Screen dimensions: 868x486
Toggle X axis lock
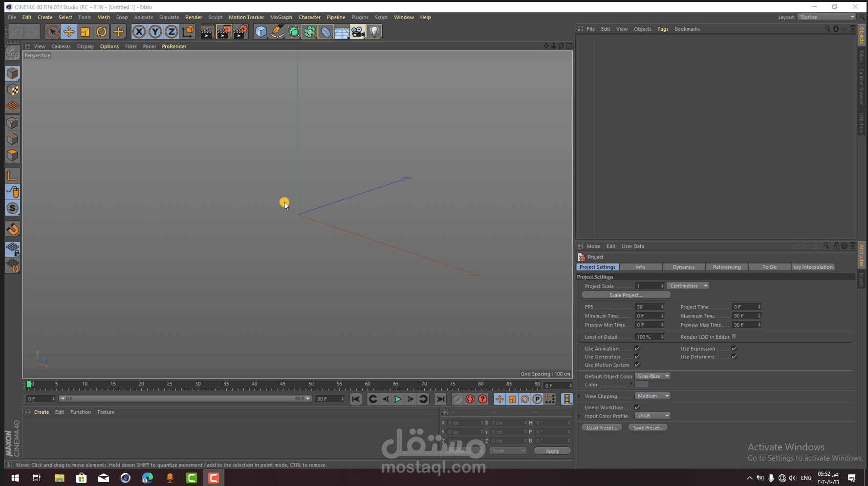point(139,32)
